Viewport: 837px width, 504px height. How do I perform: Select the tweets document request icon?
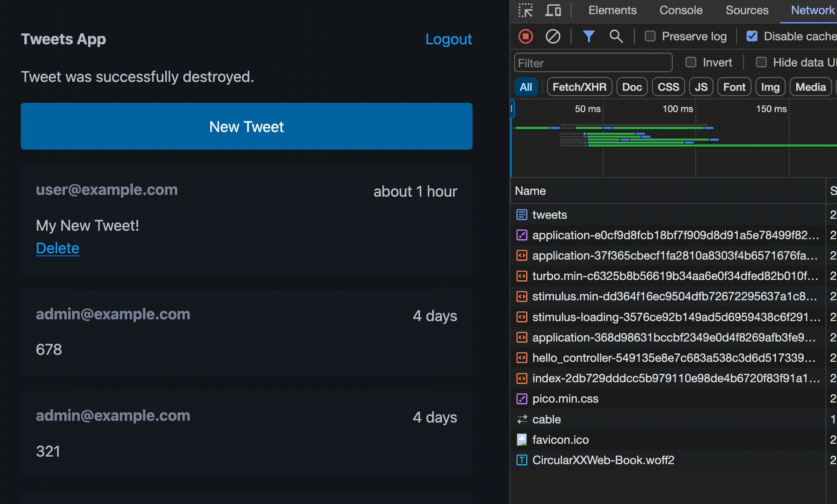coord(522,215)
